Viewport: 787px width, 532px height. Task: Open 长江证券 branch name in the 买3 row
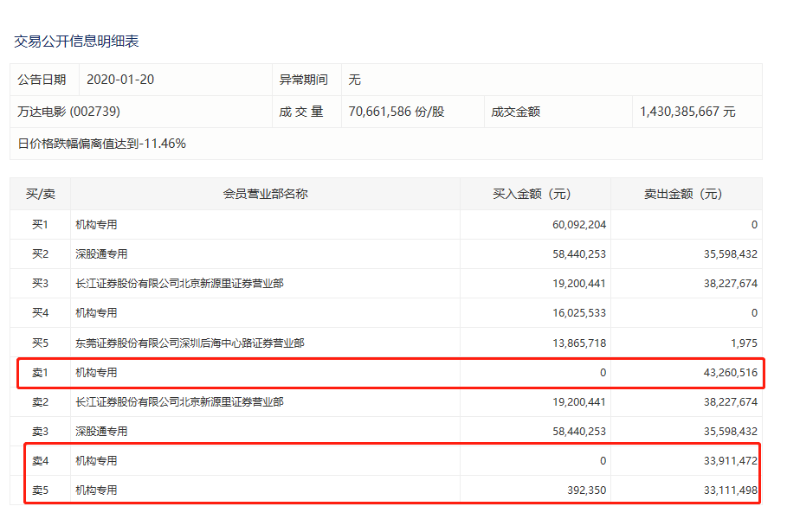click(179, 284)
